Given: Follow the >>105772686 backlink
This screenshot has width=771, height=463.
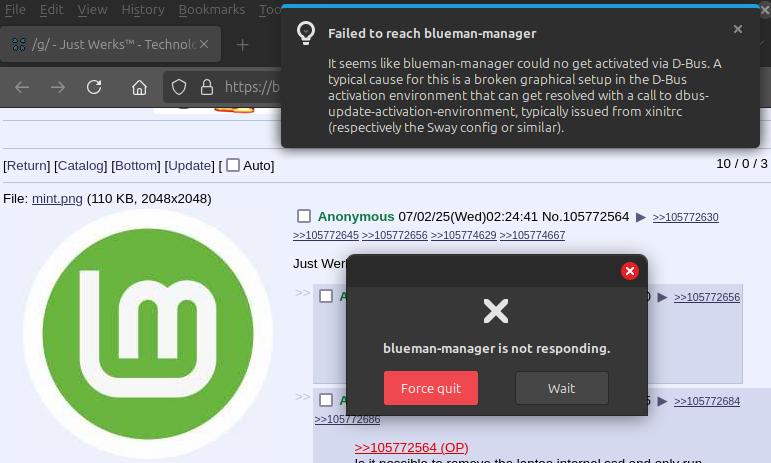Looking at the screenshot, I should [x=347, y=419].
